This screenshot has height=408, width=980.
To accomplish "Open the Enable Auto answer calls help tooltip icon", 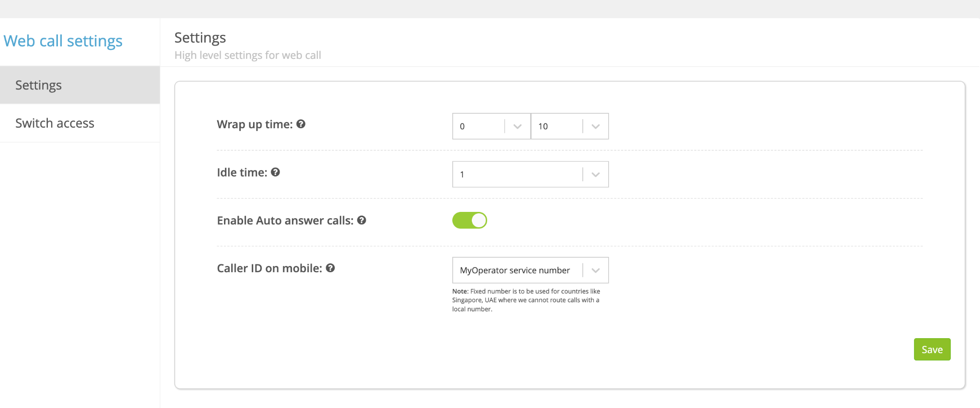I will tap(362, 220).
